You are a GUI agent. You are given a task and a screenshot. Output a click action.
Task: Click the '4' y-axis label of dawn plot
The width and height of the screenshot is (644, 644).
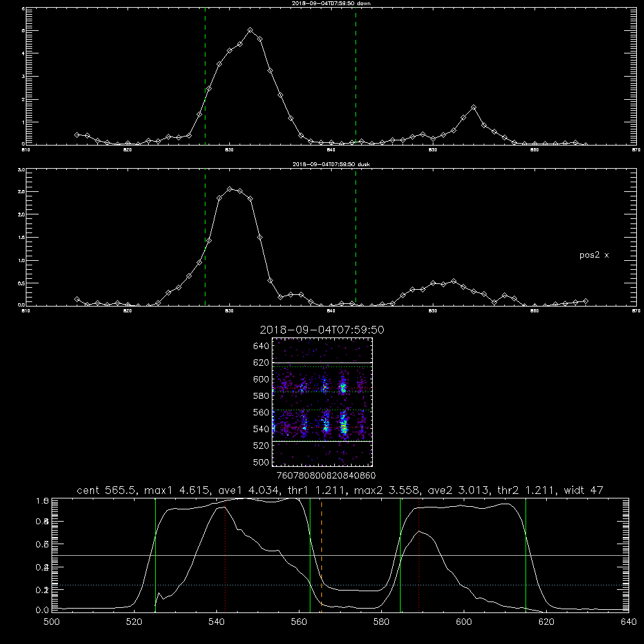(x=23, y=53)
